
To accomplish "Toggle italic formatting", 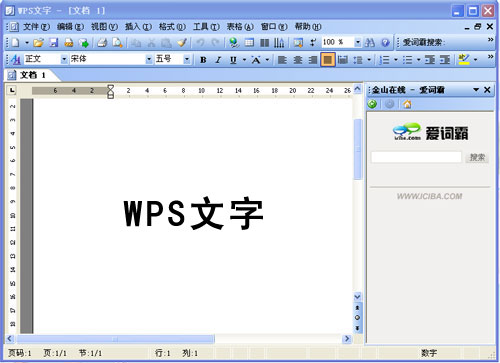I will 218,60.
